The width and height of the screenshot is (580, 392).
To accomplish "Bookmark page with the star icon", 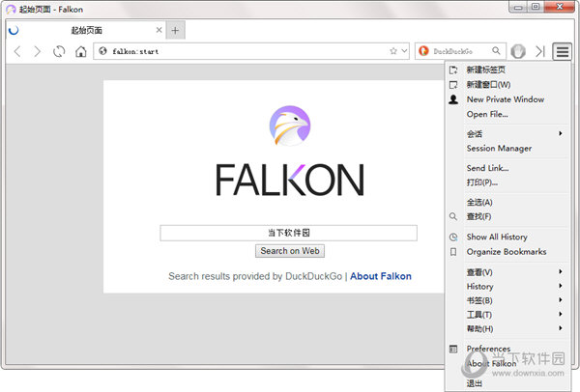I will pos(393,51).
